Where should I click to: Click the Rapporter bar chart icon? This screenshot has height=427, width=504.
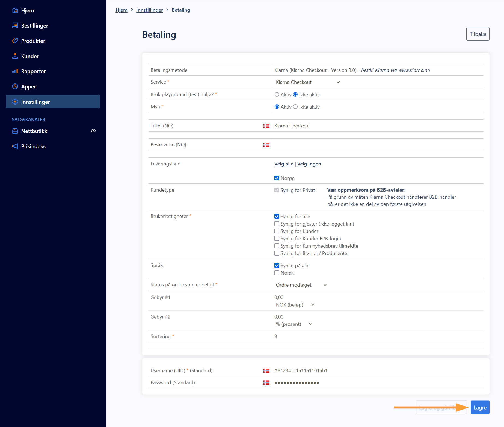pos(15,71)
